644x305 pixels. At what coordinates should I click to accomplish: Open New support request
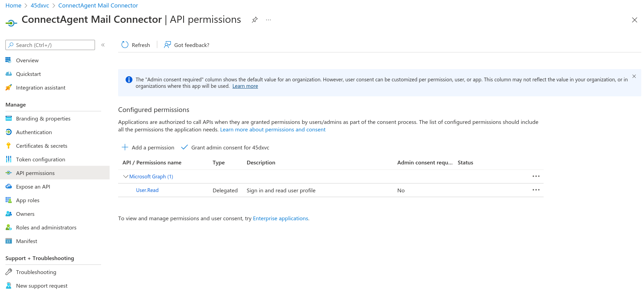point(42,286)
